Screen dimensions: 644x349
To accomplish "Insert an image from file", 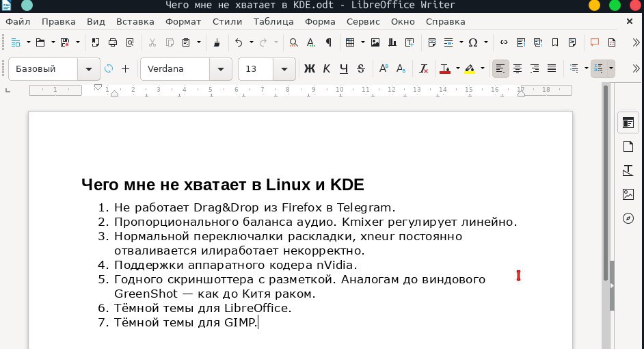I will [x=375, y=42].
